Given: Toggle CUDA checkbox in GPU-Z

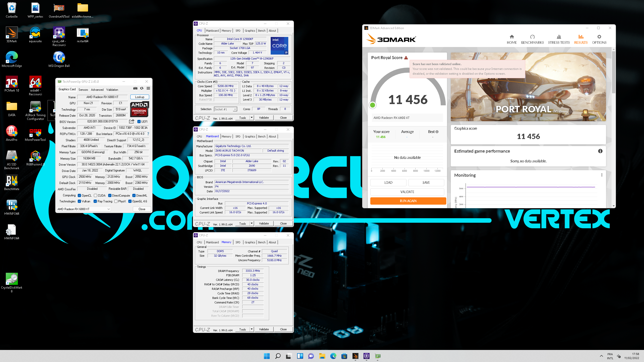Looking at the screenshot, I should coord(95,196).
